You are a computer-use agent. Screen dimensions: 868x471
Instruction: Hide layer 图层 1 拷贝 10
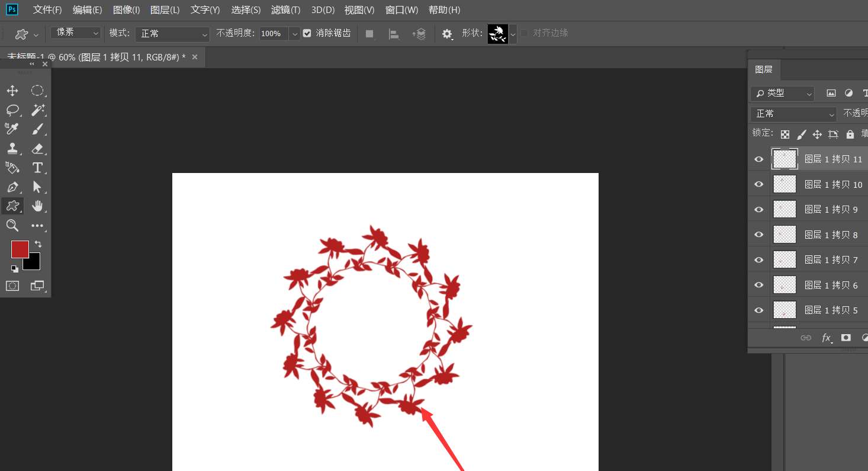tap(758, 184)
